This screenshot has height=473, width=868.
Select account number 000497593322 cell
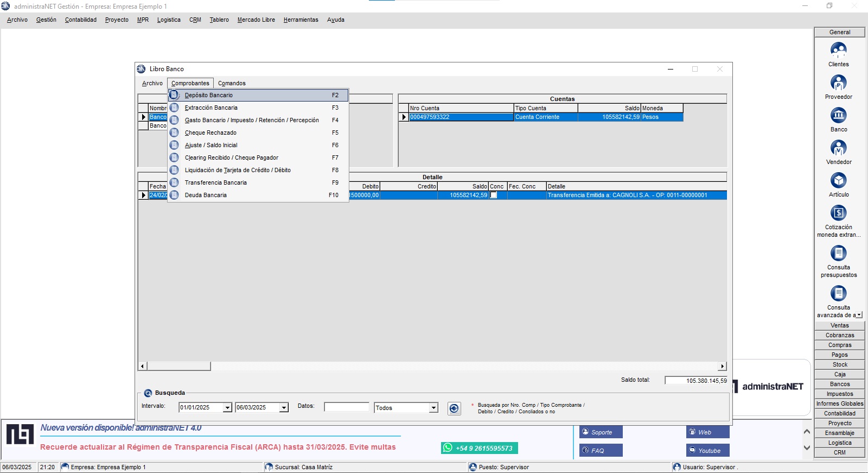[x=461, y=117]
